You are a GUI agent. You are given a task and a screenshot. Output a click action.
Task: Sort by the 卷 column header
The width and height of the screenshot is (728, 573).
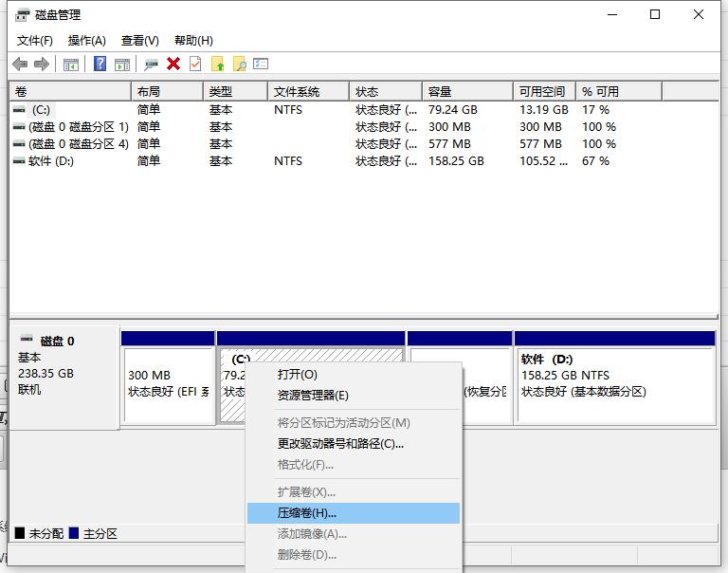pos(70,92)
